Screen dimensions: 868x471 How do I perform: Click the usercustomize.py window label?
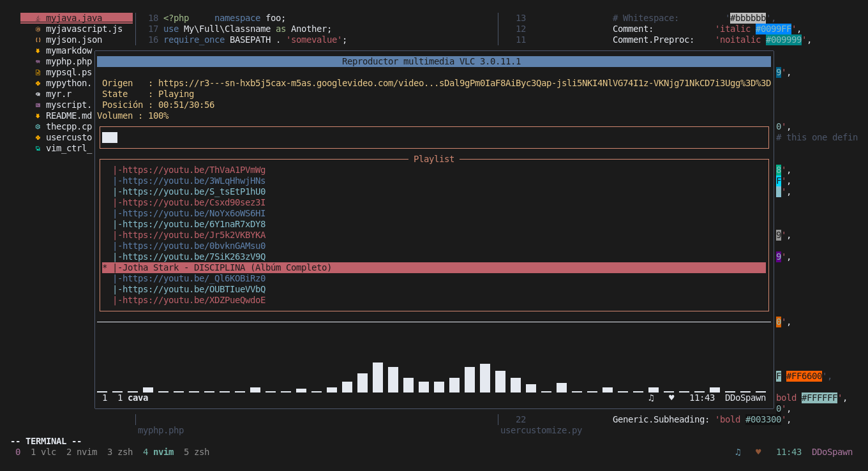(541, 430)
